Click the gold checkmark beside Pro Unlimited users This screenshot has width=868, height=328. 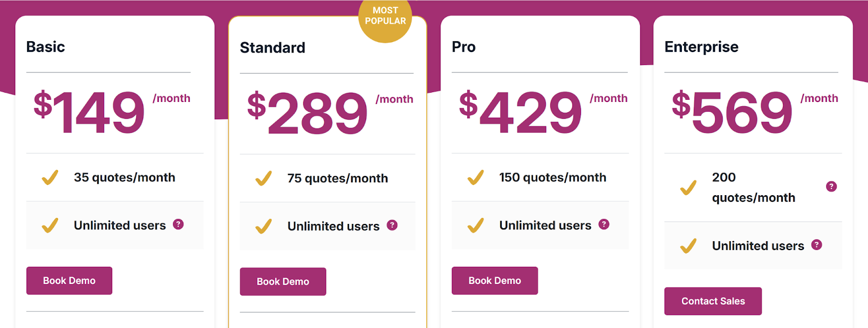(476, 224)
